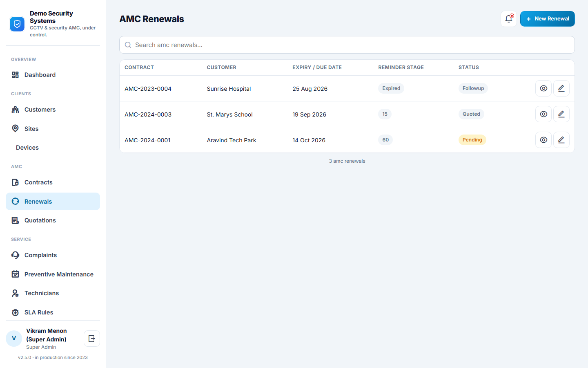This screenshot has height=368, width=588.
Task: Click contract number AMC-2024-0003
Action: click(x=148, y=114)
